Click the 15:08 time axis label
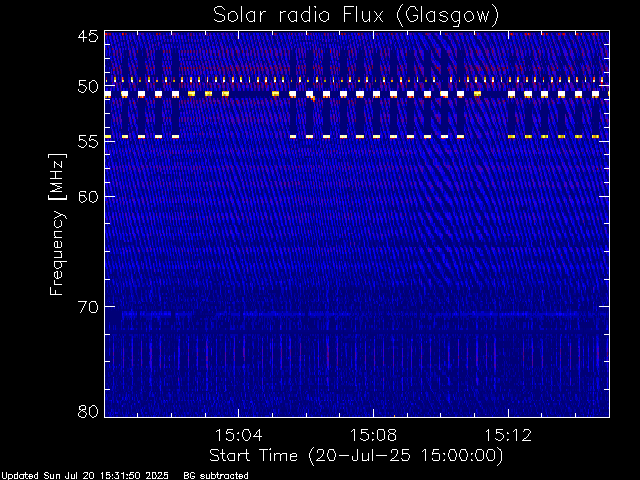Image resolution: width=640 pixels, height=480 pixels. click(373, 435)
